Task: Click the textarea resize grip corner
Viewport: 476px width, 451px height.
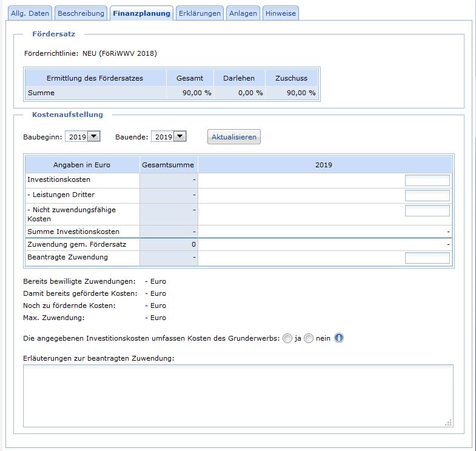Action: pos(448,423)
